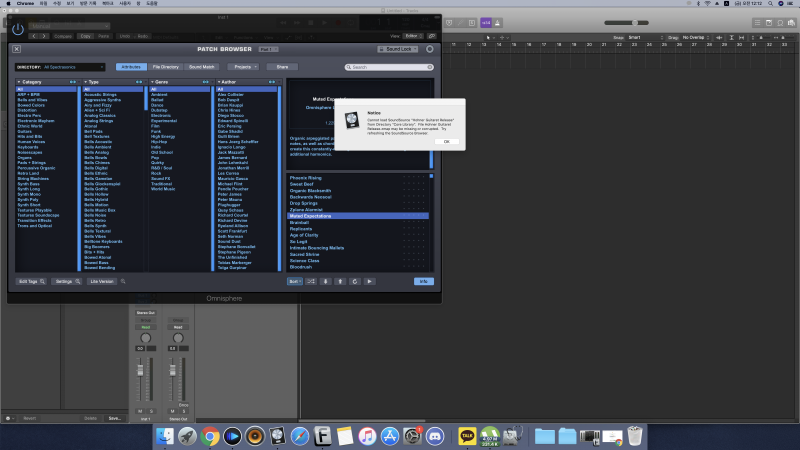Open the Snap Smart dropdown in Logic

pyautogui.click(x=645, y=38)
